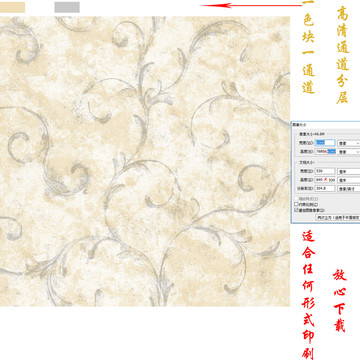The height and width of the screenshot is (360, 360).
Task: Click the red 放心下载 text
Action: pos(339,300)
